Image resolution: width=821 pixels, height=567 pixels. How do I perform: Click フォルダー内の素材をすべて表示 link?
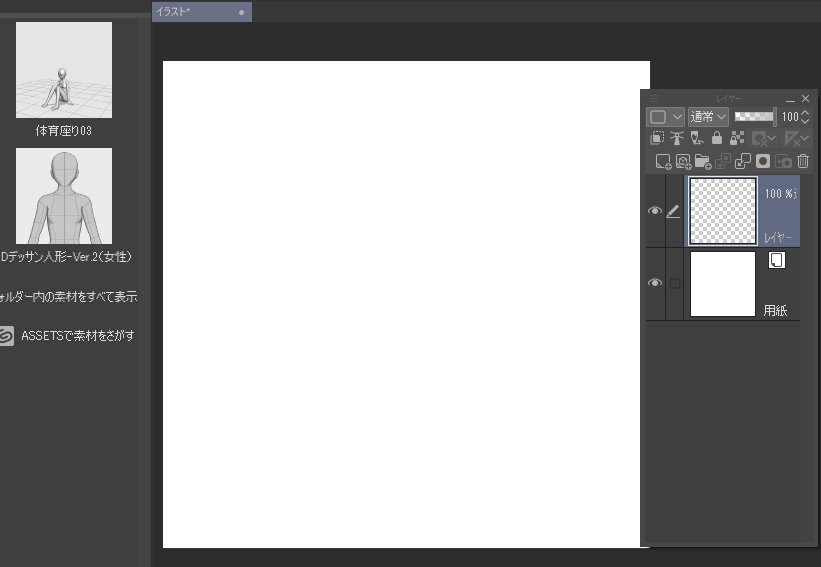(x=69, y=297)
